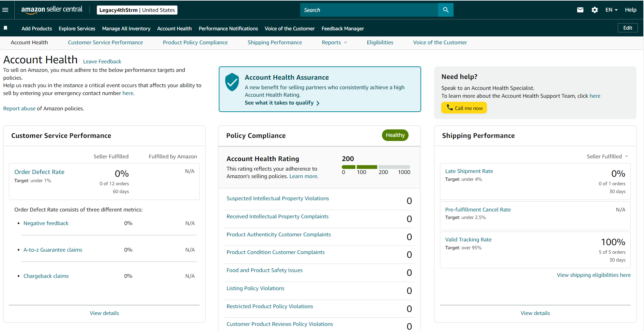Click the Learn more link for health rating

click(x=303, y=176)
